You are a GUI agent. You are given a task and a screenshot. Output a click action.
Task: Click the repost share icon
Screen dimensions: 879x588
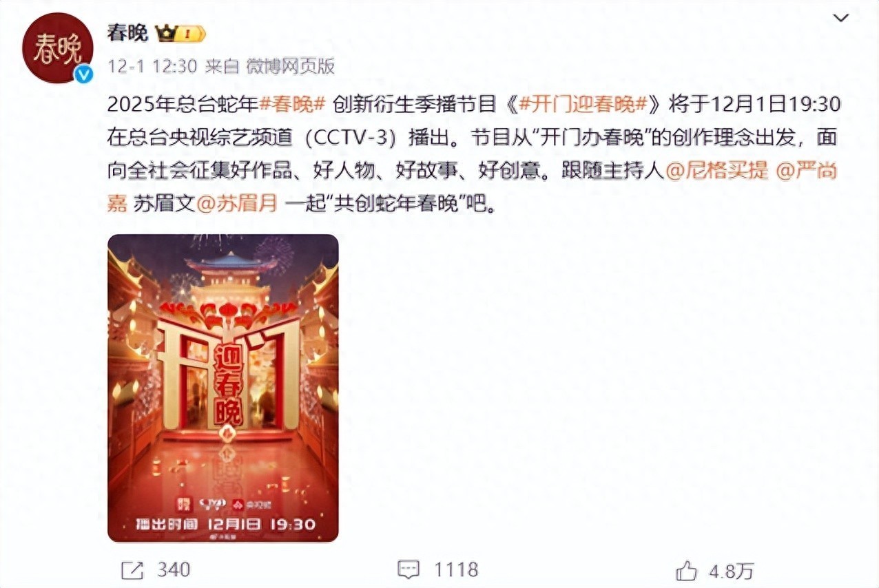(132, 570)
